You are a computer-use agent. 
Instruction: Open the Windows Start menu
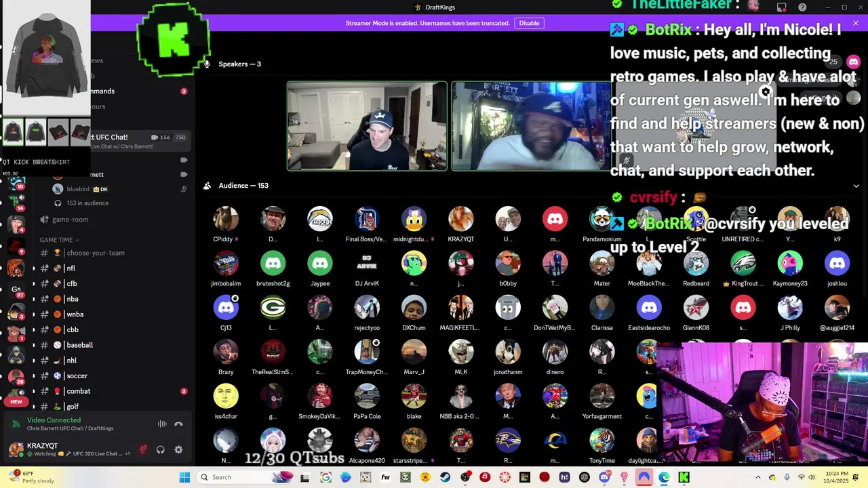click(184, 477)
